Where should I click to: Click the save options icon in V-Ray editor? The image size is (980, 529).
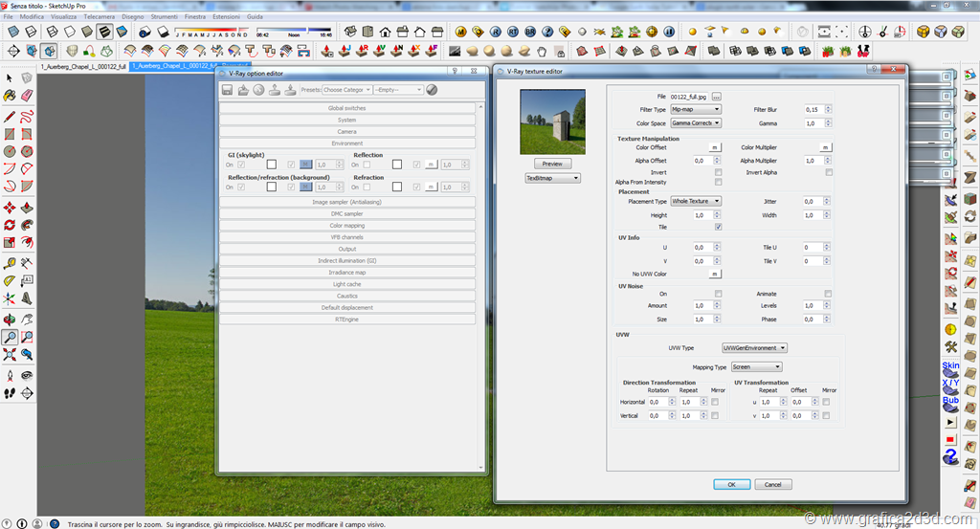pyautogui.click(x=228, y=90)
